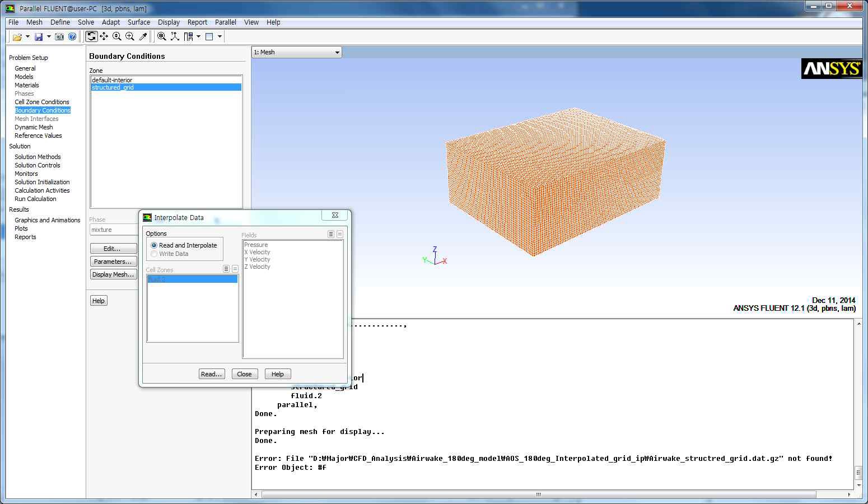Viewport: 868px width, 504px height.
Task: Open the Adapt menu
Action: 111,22
